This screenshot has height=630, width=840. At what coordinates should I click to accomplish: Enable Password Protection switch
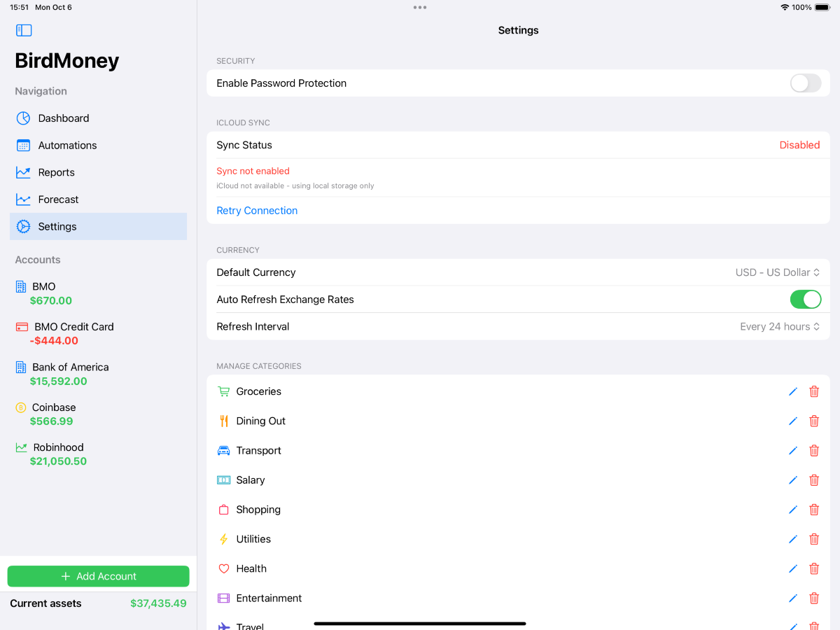click(805, 83)
